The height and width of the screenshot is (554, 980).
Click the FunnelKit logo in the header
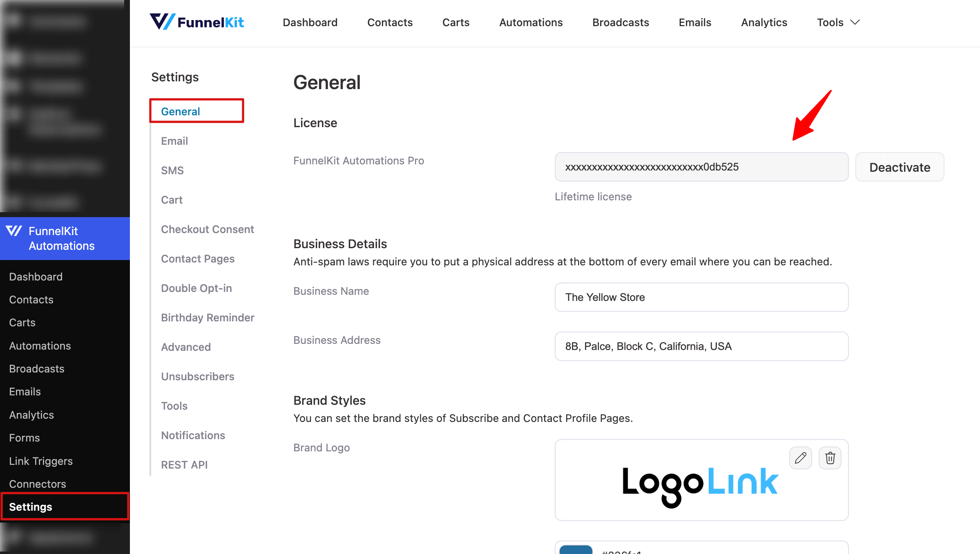[x=197, y=22]
